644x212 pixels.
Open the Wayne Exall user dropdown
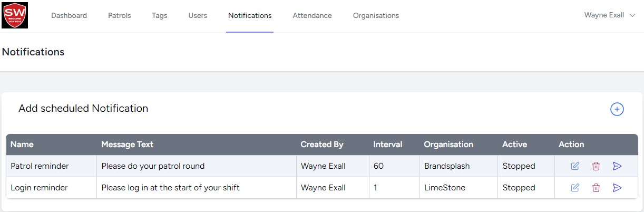(604, 15)
